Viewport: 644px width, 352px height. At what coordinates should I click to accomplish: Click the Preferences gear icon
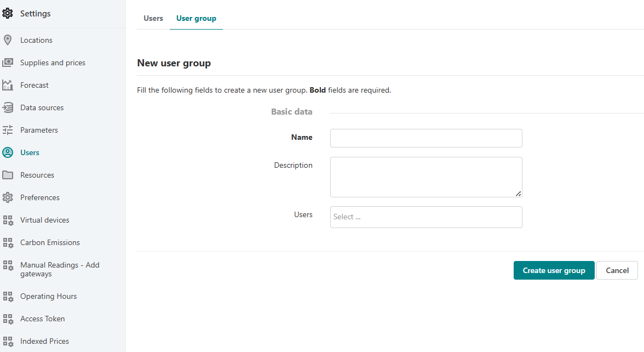pos(8,197)
